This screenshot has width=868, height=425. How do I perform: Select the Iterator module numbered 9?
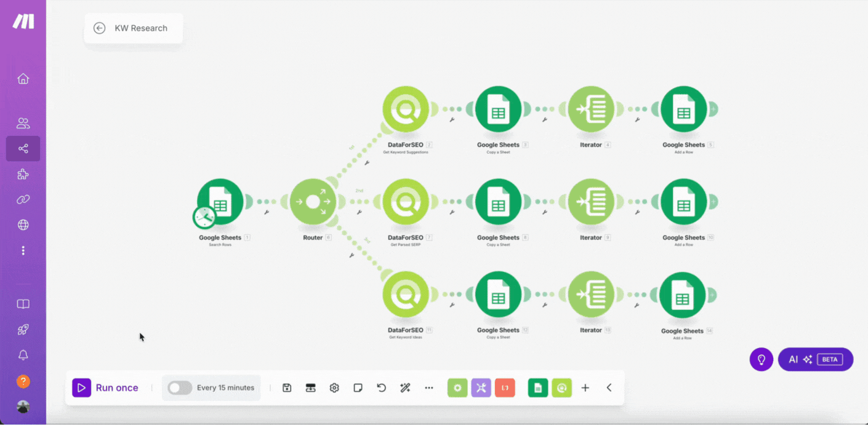(591, 202)
